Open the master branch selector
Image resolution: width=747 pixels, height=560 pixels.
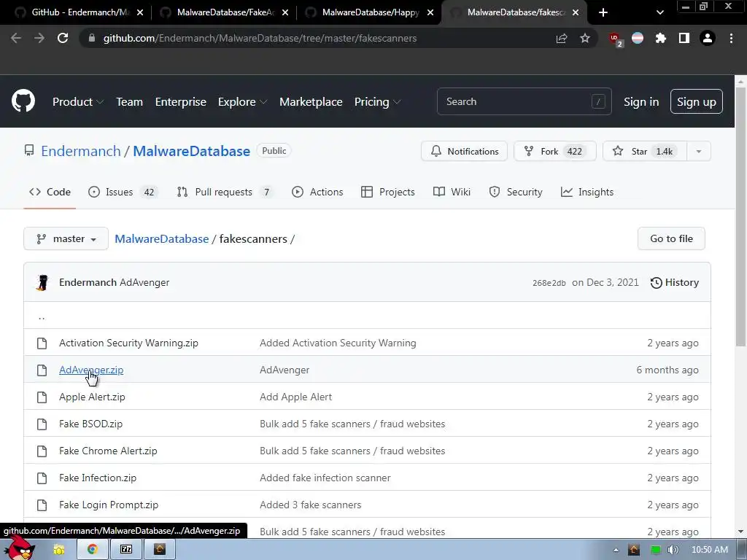click(x=66, y=238)
